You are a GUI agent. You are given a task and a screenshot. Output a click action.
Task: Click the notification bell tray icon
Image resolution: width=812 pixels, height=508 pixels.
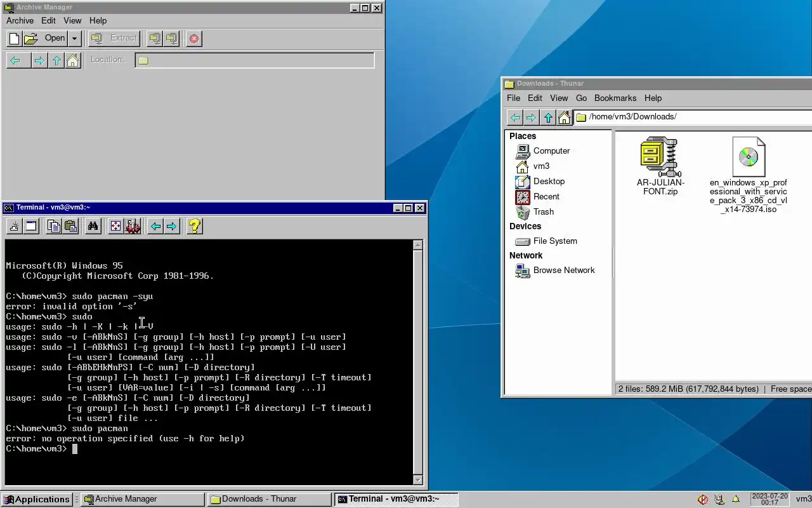coord(736,499)
